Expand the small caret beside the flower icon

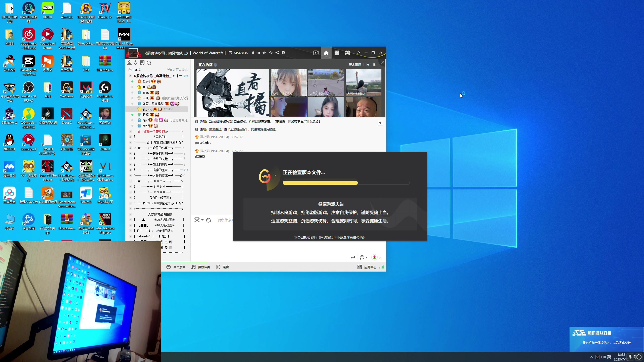coord(380,258)
